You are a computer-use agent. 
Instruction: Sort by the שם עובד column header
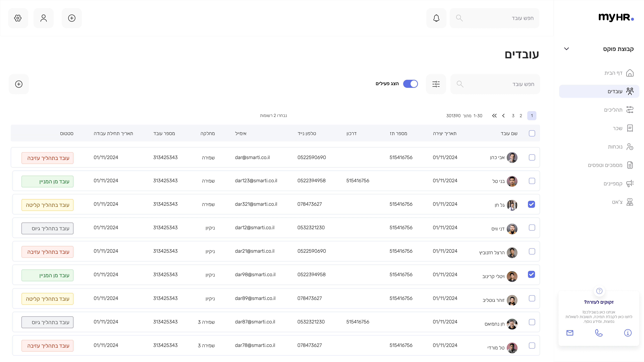click(x=509, y=133)
